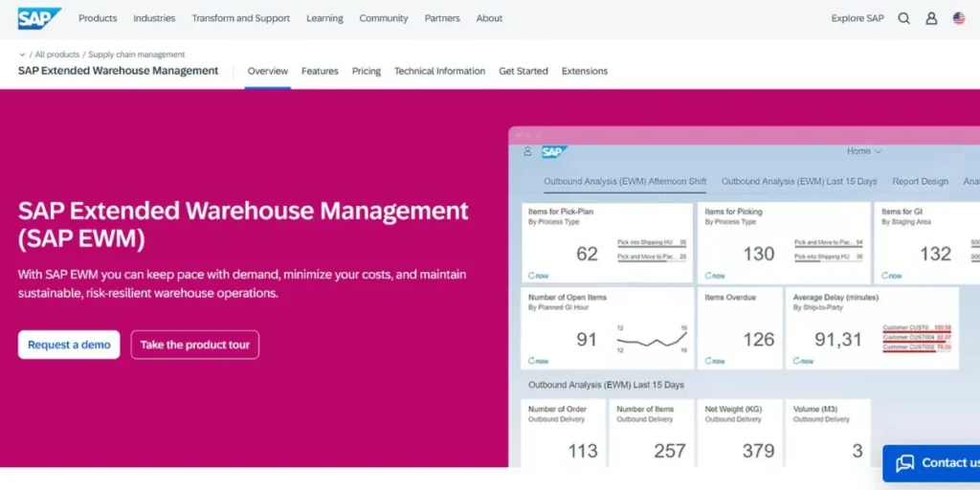
Task: Open the Home dropdown in dashboard preview
Action: 864,151
